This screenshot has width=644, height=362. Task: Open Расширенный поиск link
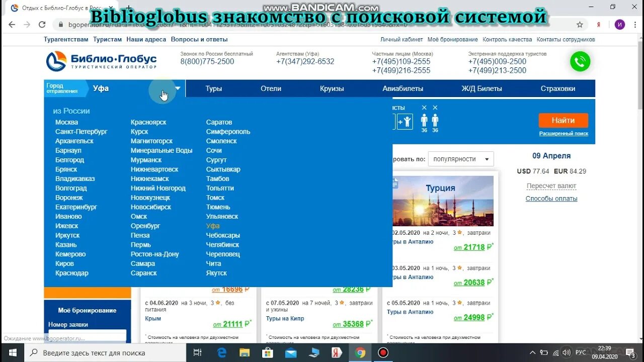(563, 134)
